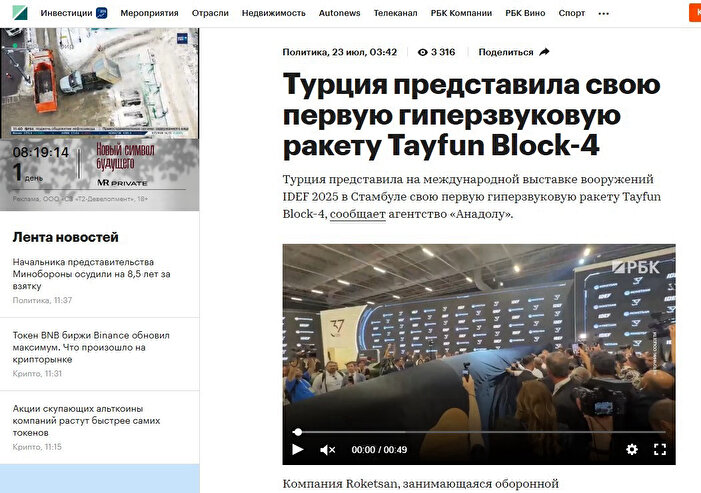Open the Binance BNB token news
Viewport: 701px width, 493px height.
coord(91,347)
